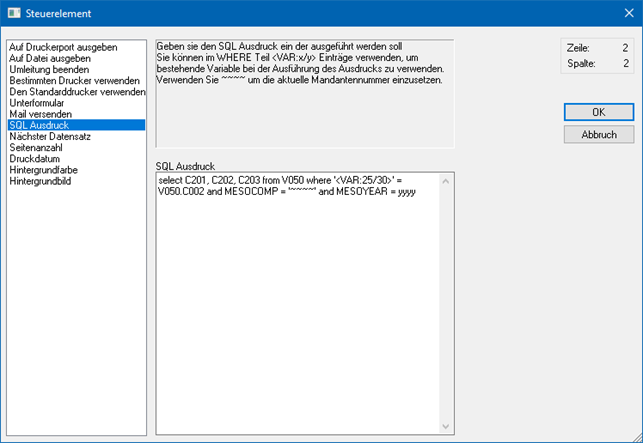The image size is (643, 443).
Task: Click the SQL text area's scroll-up arrow
Action: [x=446, y=180]
